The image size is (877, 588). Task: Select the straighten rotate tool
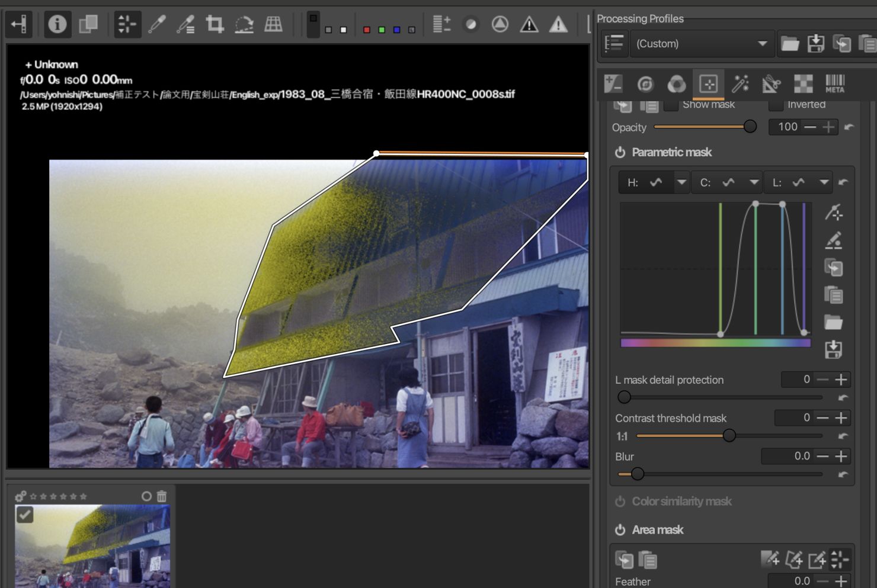pos(244,24)
